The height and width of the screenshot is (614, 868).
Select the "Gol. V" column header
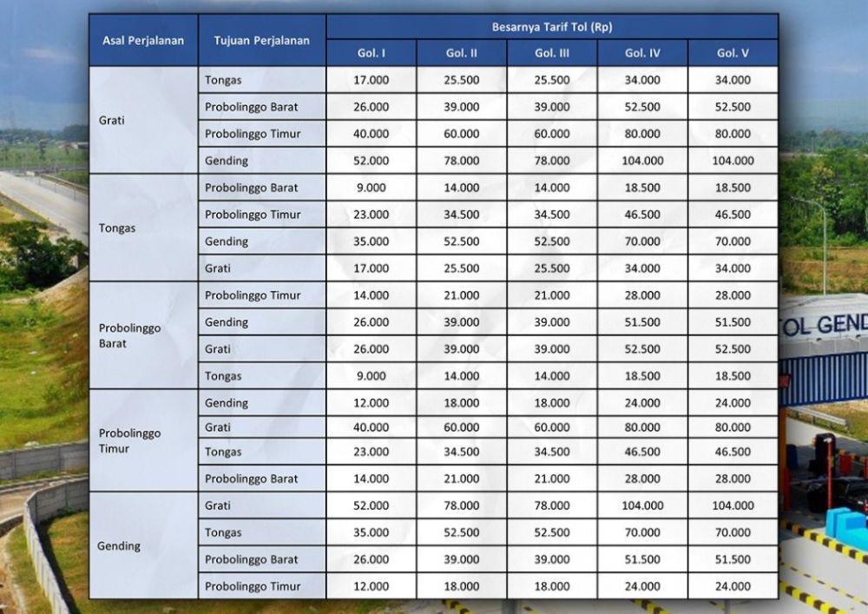pos(733,53)
